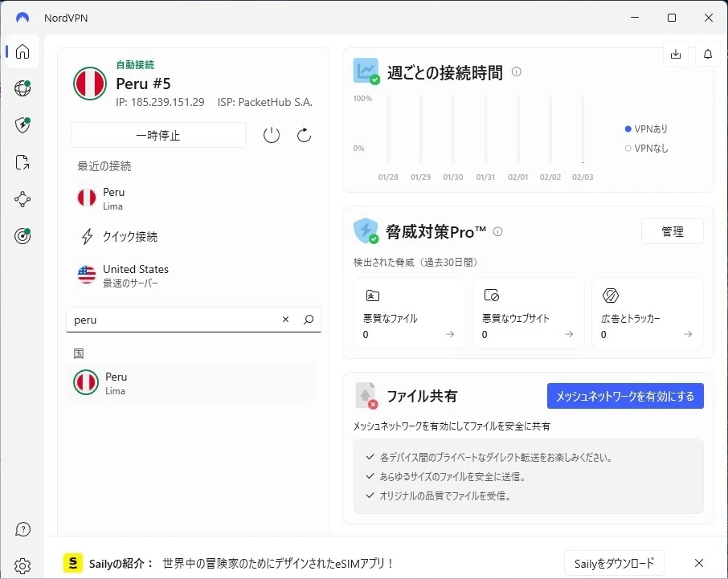Click the search magnifier icon
This screenshot has width=728, height=579.
pyautogui.click(x=309, y=319)
